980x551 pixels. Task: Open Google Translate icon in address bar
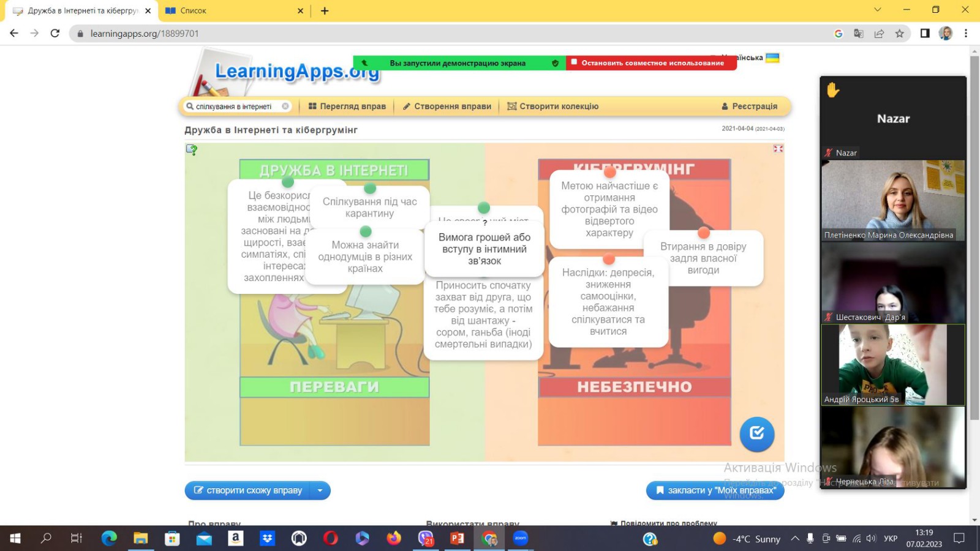point(859,34)
